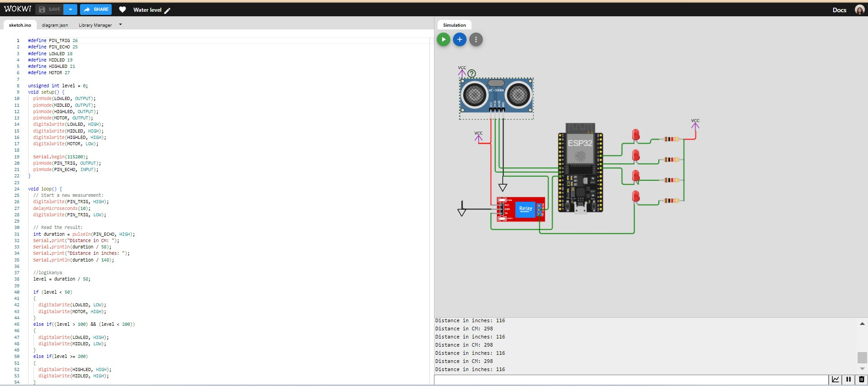
Task: Click the serial monitor scroll down arrow
Action: [x=862, y=369]
